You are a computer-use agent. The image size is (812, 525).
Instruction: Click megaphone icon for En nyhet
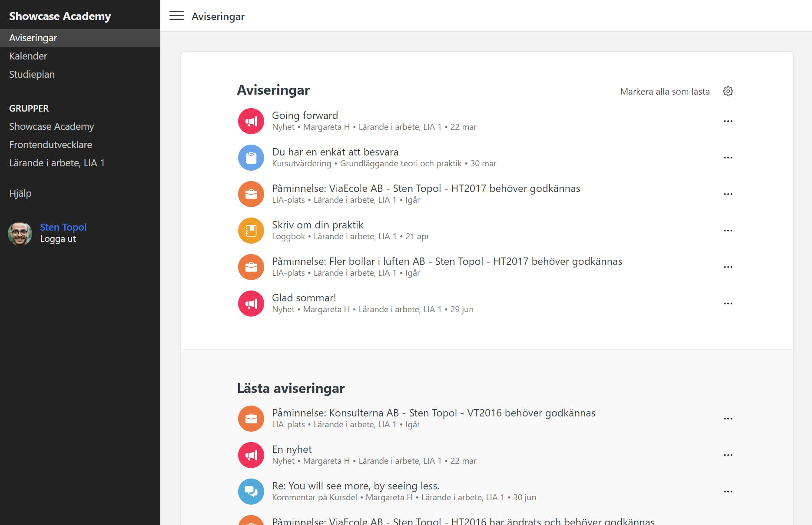[x=251, y=455]
